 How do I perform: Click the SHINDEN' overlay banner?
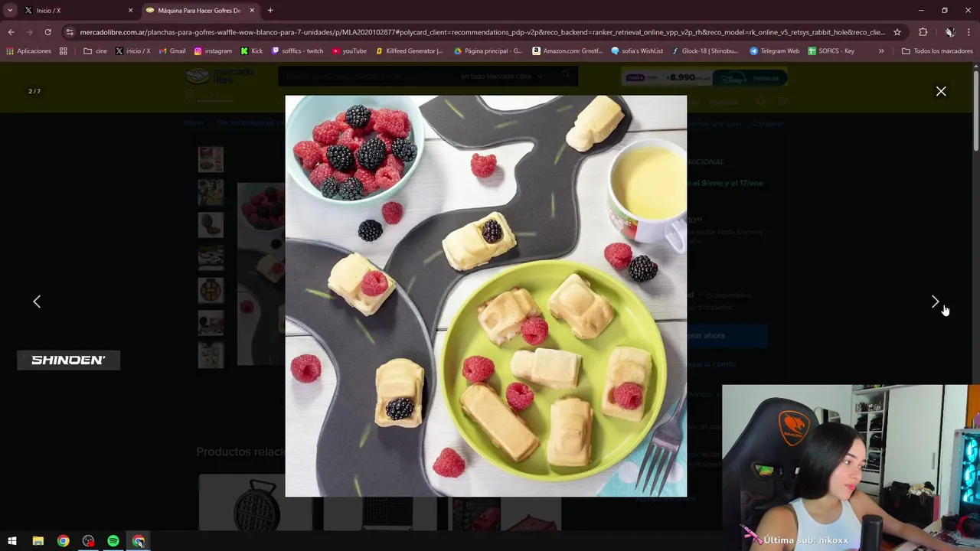[x=68, y=360]
